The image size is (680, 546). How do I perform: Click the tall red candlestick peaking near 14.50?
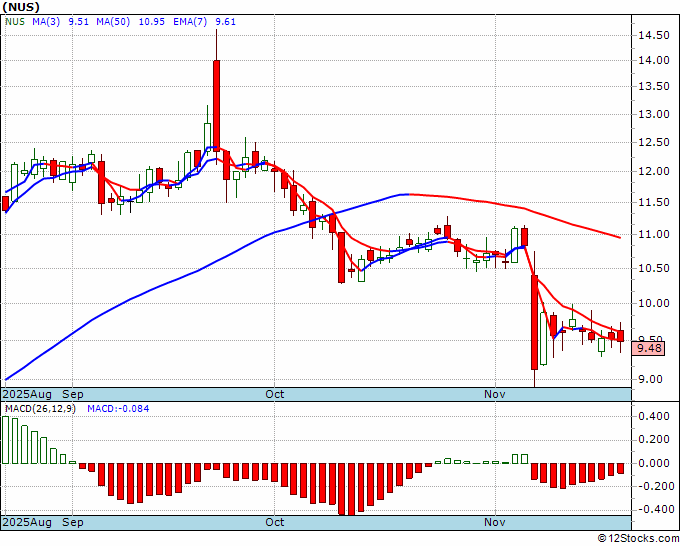[x=216, y=106]
